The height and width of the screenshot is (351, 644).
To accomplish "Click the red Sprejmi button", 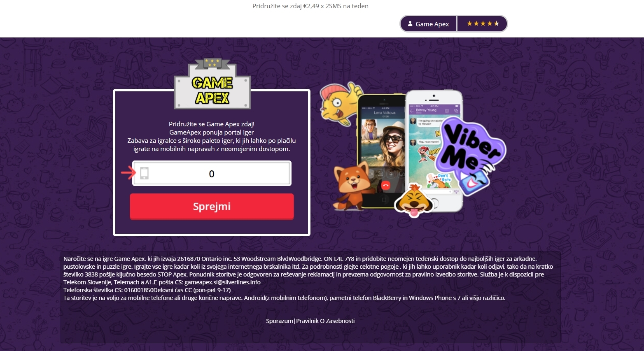I will 212,207.
